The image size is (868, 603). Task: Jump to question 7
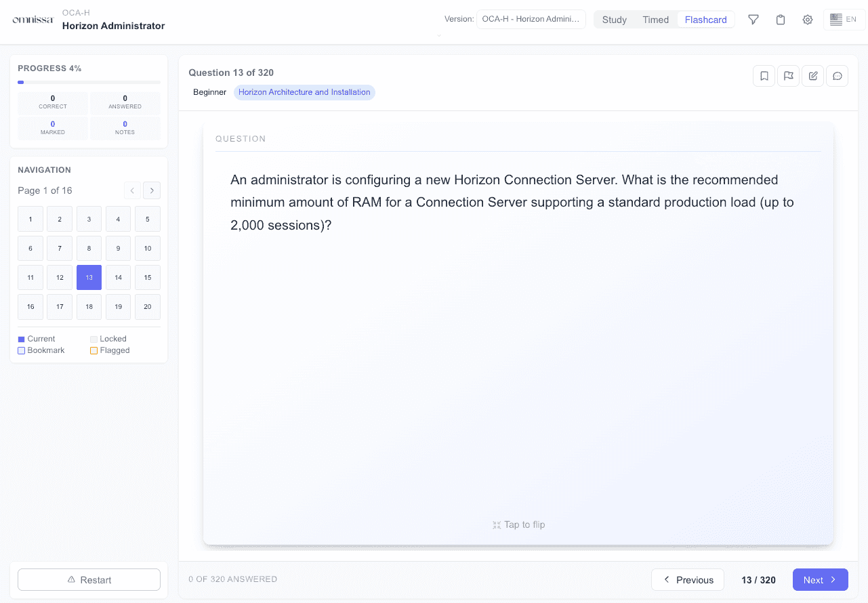(x=60, y=248)
